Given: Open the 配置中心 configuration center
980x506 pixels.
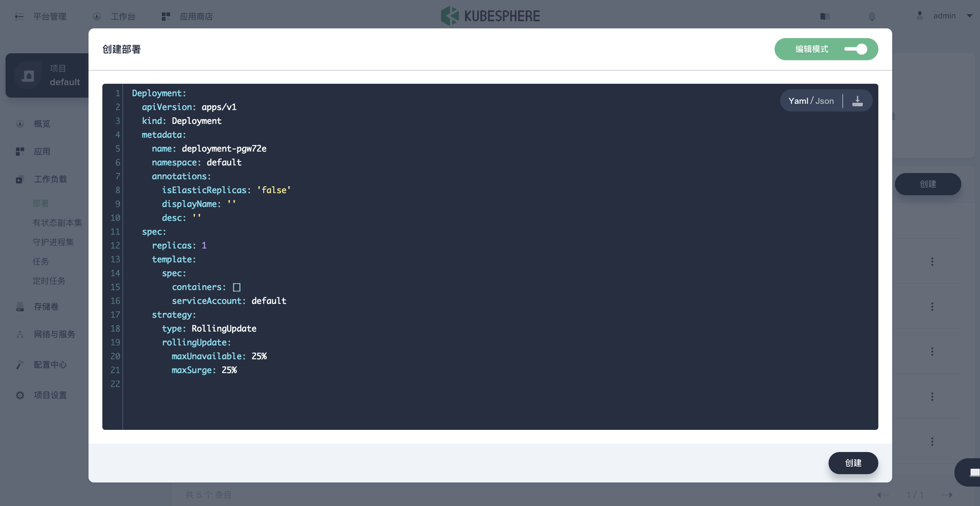Looking at the screenshot, I should [49, 364].
